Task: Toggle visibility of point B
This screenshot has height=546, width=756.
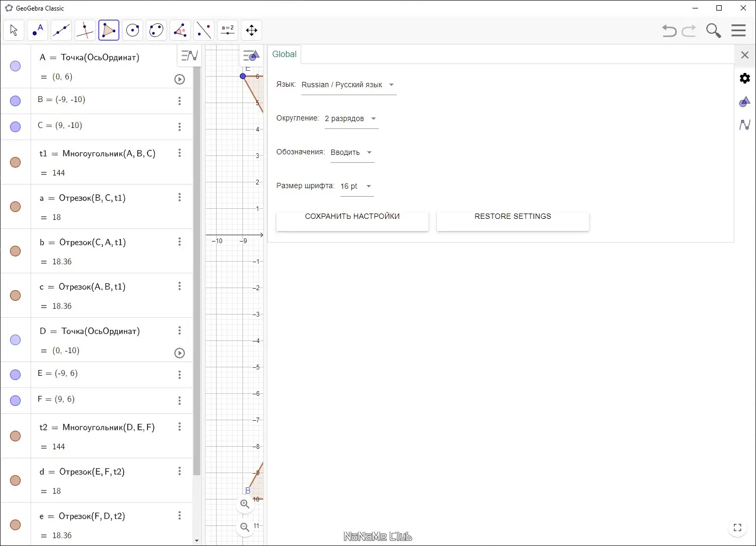Action: (x=15, y=101)
